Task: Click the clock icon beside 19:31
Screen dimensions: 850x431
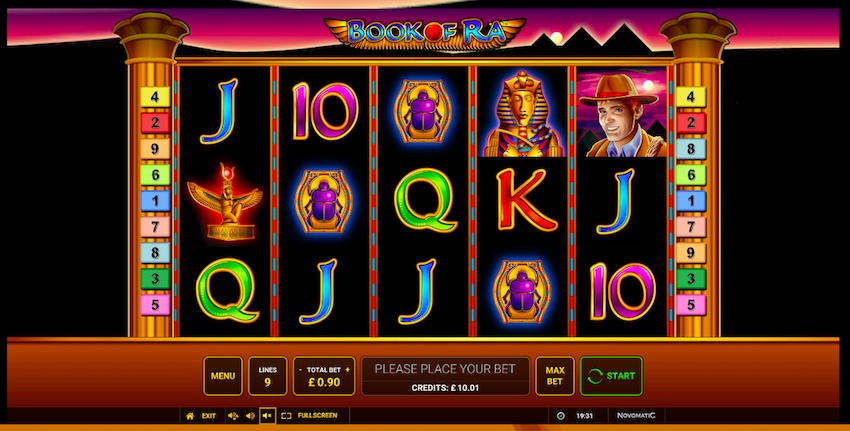Action: 561,416
